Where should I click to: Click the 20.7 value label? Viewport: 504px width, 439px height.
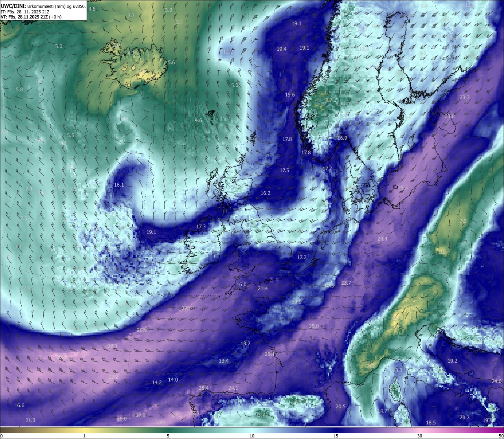click(465, 418)
